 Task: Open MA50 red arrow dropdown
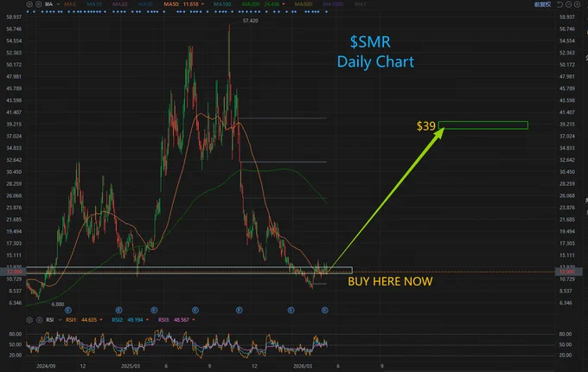click(x=203, y=4)
